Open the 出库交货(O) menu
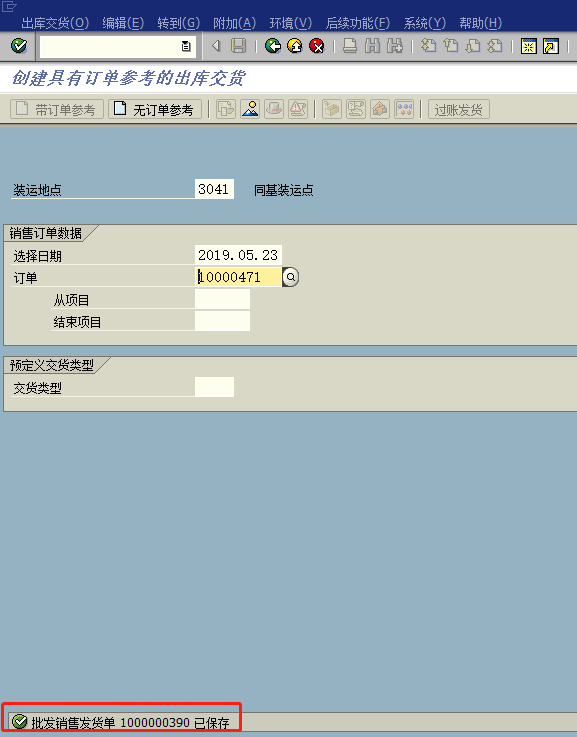 click(x=55, y=23)
